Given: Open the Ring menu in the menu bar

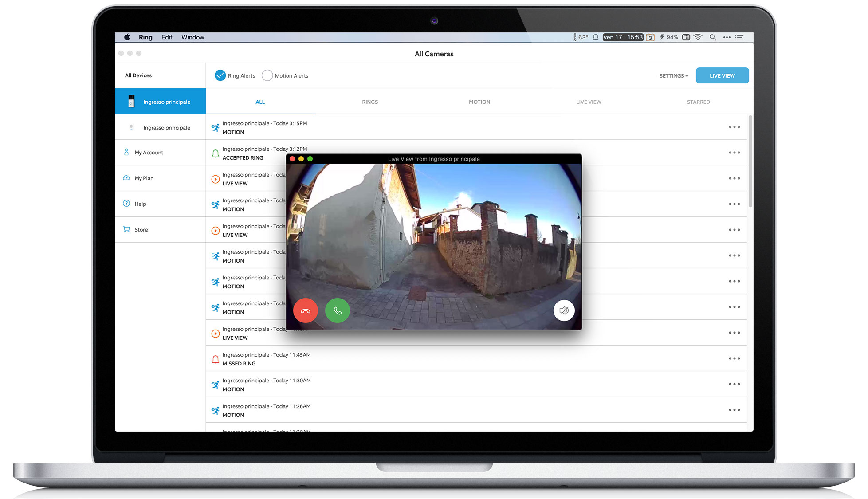Looking at the screenshot, I should click(145, 37).
